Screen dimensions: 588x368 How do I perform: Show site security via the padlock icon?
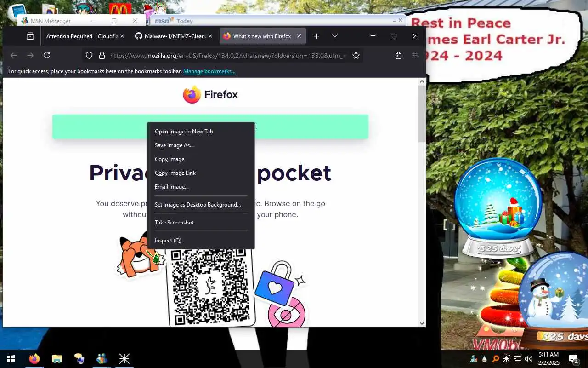click(102, 55)
